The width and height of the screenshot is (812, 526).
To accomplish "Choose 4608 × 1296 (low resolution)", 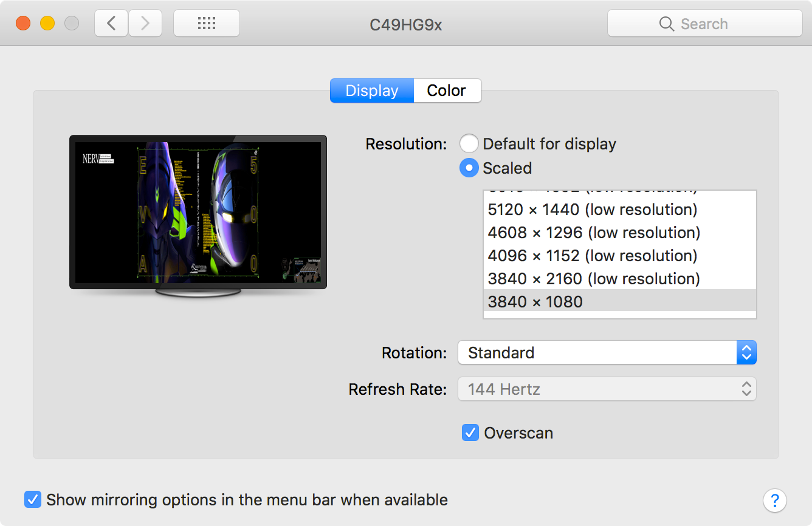I will coord(620,233).
